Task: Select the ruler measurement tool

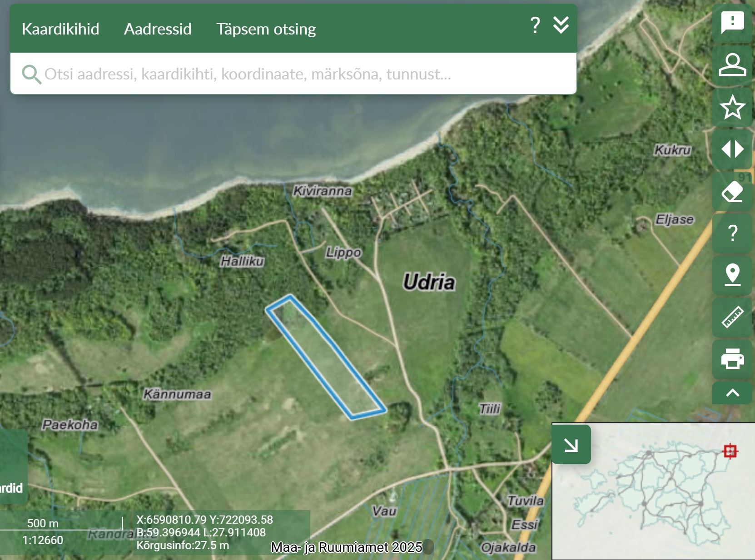Action: (732, 317)
